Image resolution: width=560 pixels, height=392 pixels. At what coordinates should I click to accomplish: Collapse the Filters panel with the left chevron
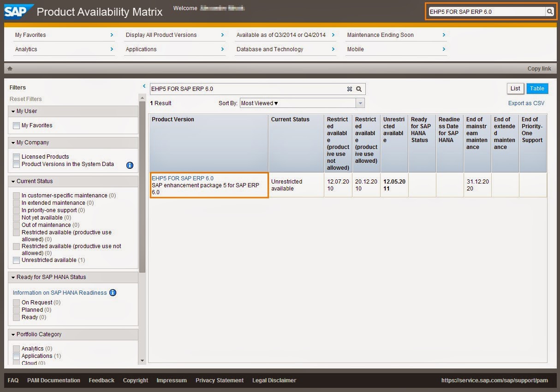144,86
